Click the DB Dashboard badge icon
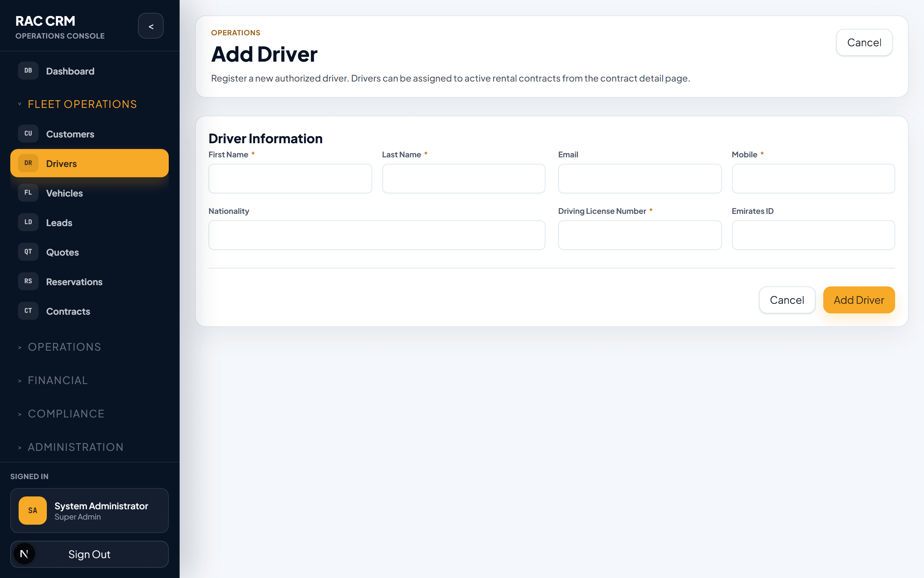The height and width of the screenshot is (578, 924). (x=28, y=71)
